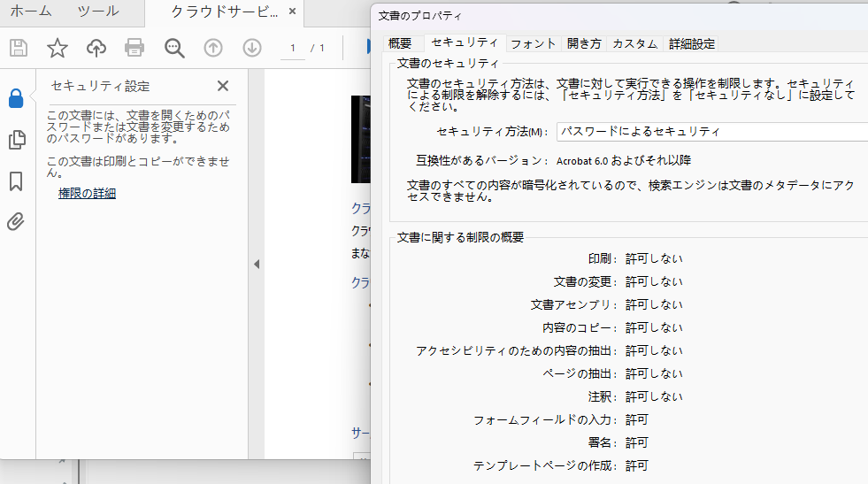
Task: Open the page thumbnails sidebar icon
Action: point(17,140)
